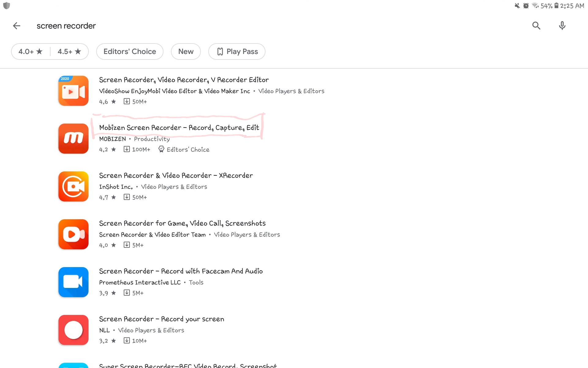Select the New filter chip
Screen dimensions: 588x368
(x=186, y=52)
